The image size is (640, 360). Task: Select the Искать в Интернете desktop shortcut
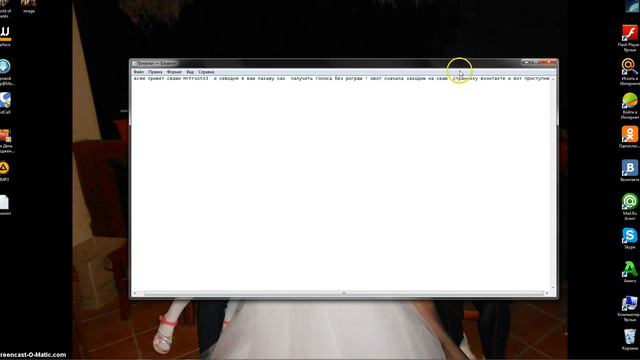pyautogui.click(x=629, y=71)
